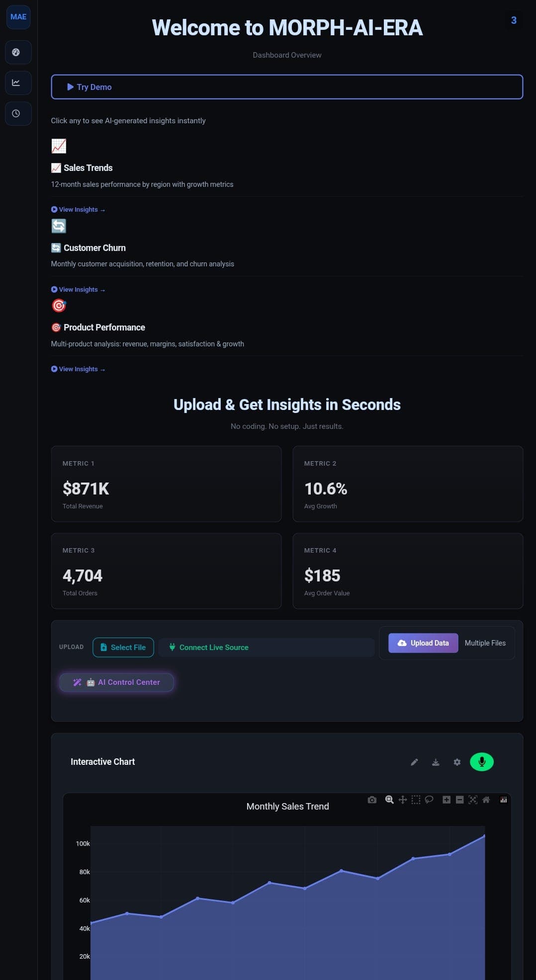
Task: Click the Upload Data button
Action: click(x=423, y=643)
